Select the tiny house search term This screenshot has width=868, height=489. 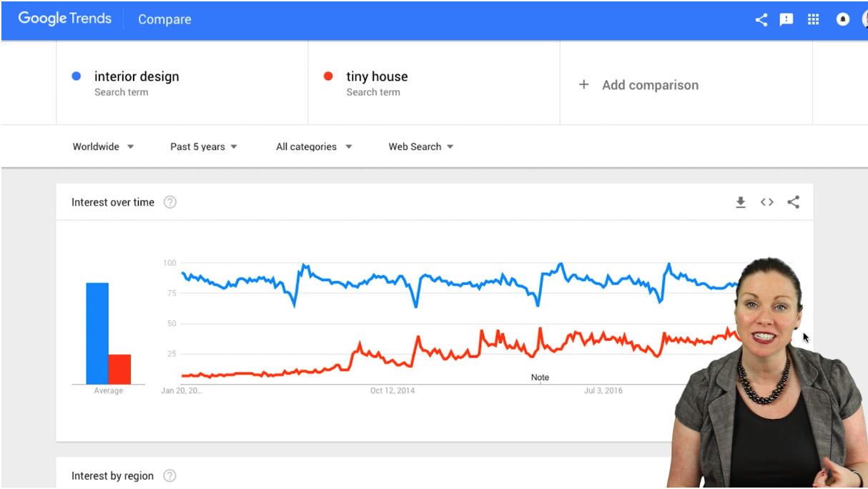377,76
